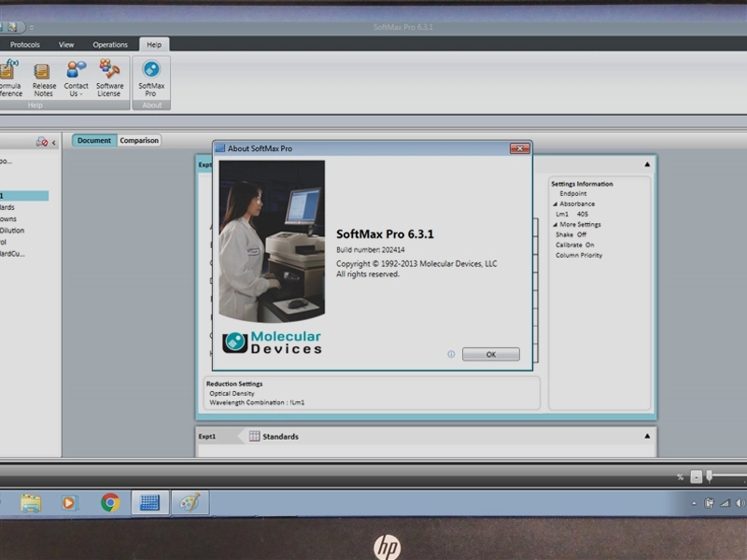
Task: Click the SoftMax Pro About icon
Action: 151,77
